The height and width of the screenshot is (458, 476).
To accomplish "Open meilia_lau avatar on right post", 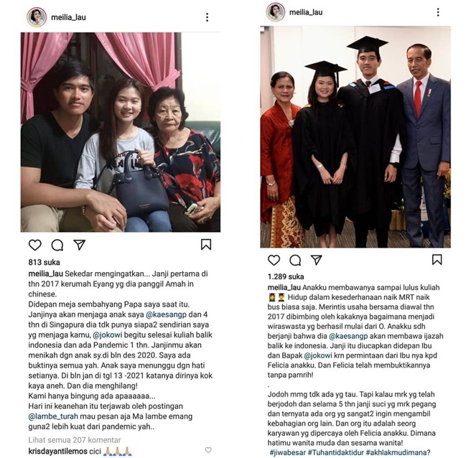I will click(x=276, y=12).
